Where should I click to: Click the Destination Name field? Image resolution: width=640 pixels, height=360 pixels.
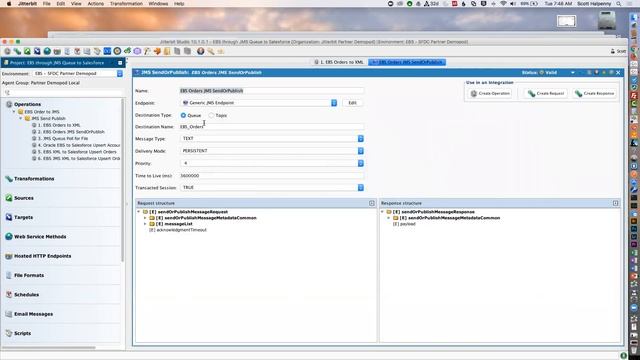[x=271, y=127]
